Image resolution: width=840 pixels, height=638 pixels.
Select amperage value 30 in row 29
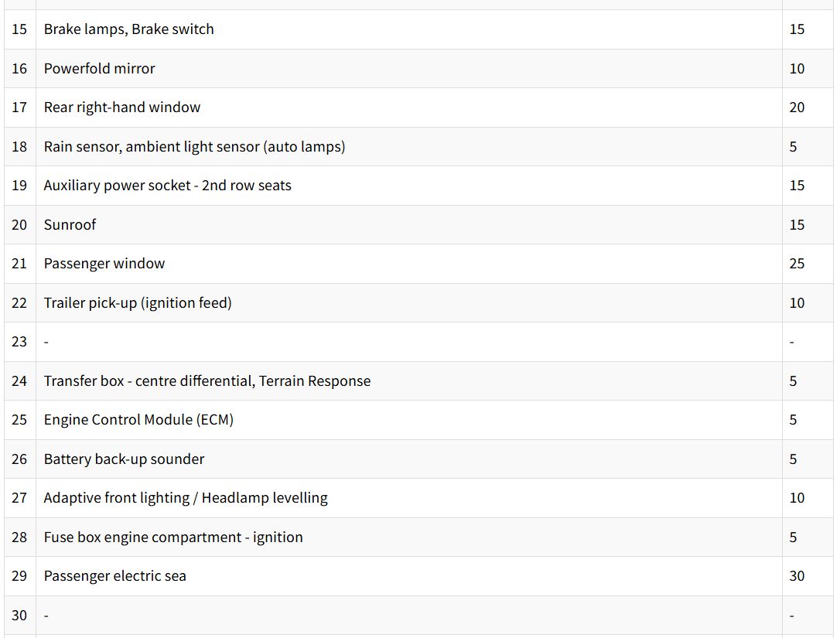pos(797,576)
